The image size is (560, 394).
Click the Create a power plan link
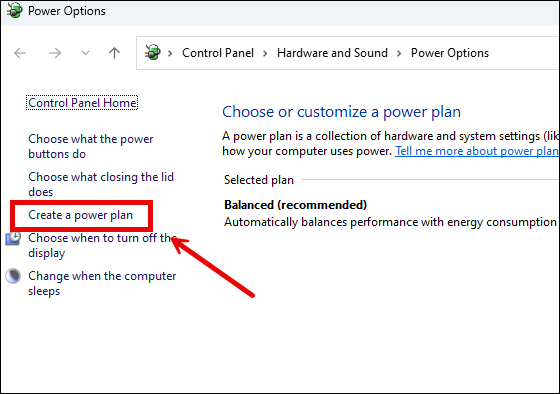point(81,215)
